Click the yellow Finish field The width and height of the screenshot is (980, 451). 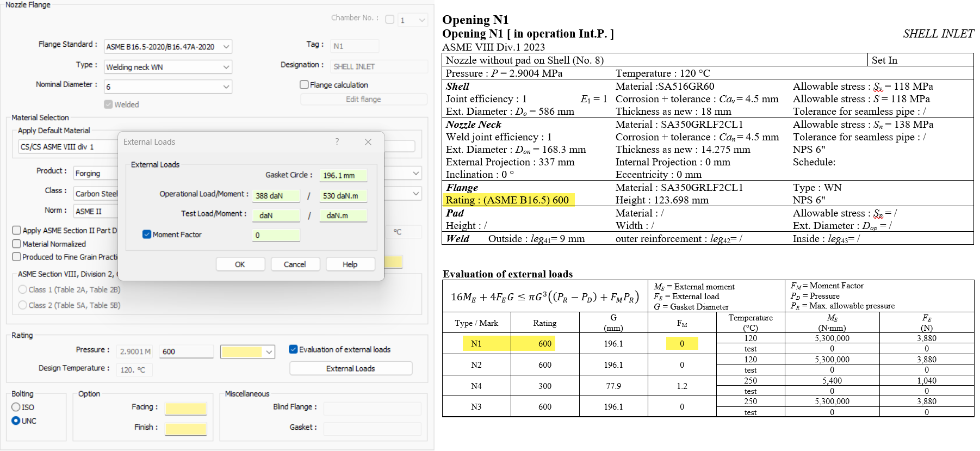click(x=186, y=429)
